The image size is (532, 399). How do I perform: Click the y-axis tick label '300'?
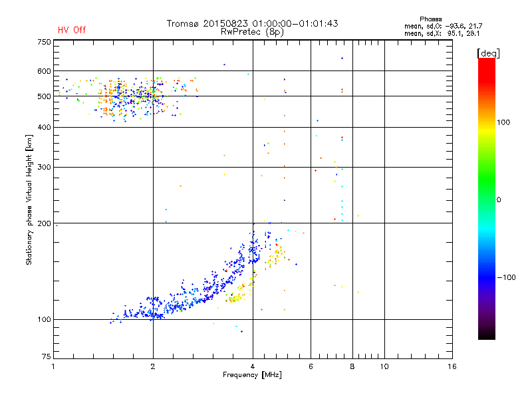[44, 167]
